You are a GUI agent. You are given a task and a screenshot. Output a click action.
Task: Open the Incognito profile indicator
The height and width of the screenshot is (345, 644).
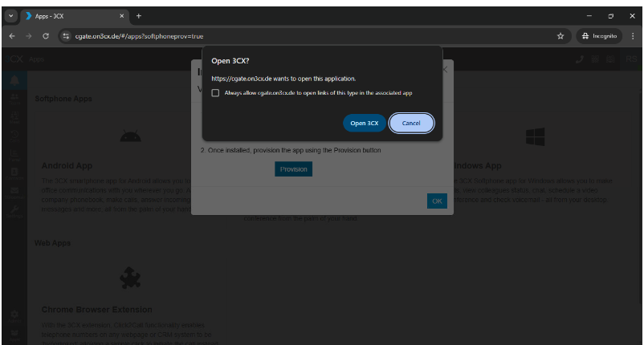tap(597, 36)
